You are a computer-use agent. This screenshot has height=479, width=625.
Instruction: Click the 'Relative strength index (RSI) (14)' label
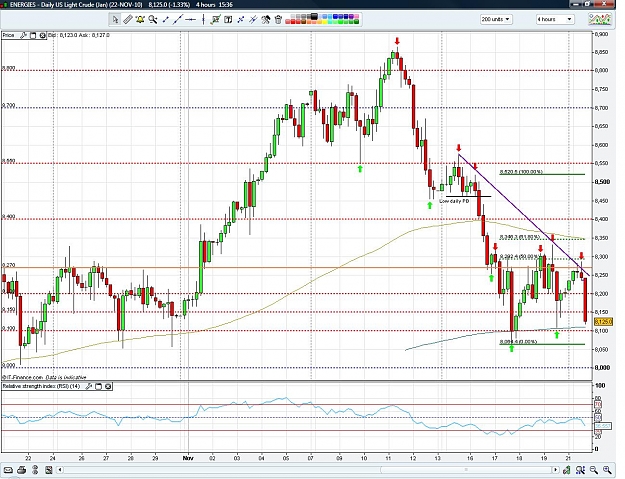[41, 386]
